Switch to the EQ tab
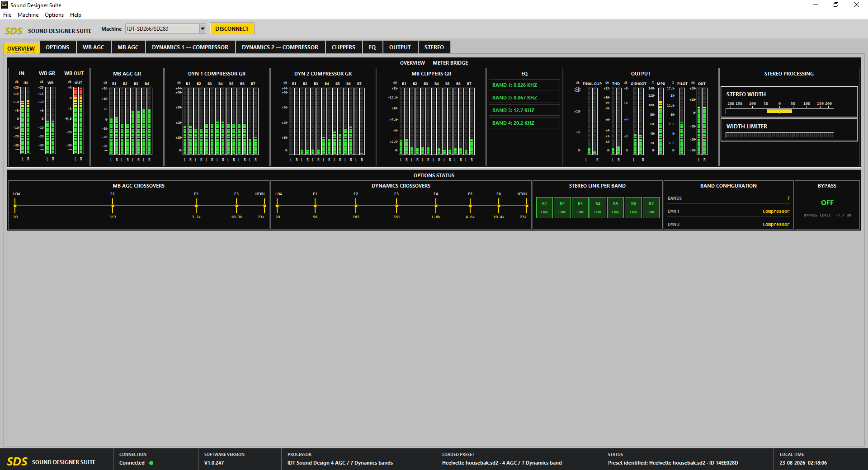Viewport: 868px width, 470px height. 373,47
